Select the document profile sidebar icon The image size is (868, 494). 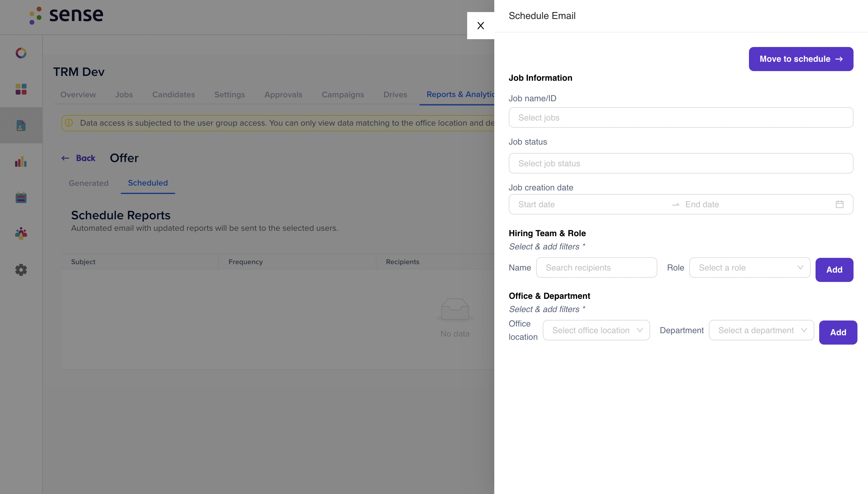(x=21, y=126)
